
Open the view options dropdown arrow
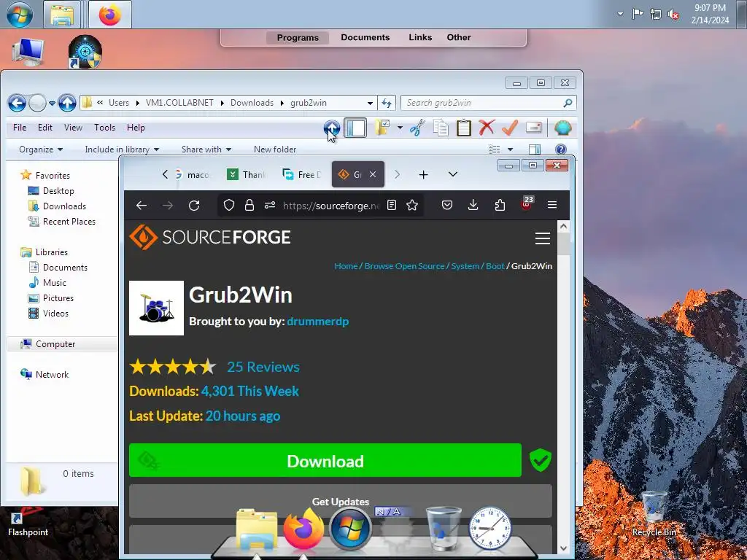[x=510, y=149]
